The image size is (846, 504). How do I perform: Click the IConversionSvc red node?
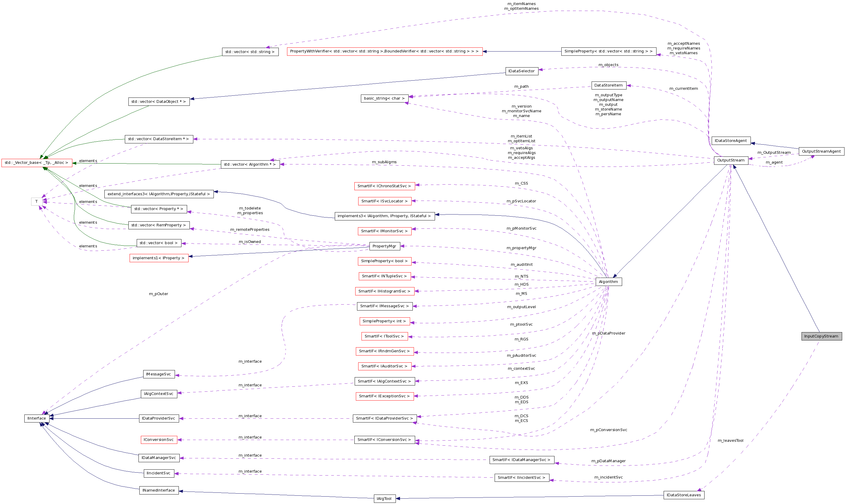[159, 439]
